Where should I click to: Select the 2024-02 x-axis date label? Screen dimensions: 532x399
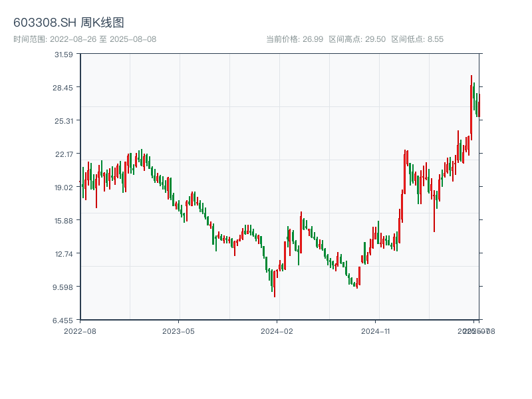277,331
